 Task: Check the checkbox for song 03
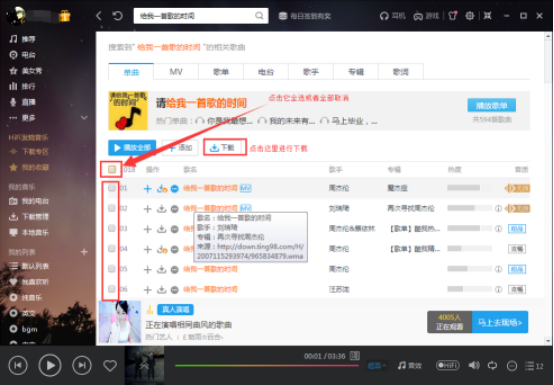click(112, 229)
